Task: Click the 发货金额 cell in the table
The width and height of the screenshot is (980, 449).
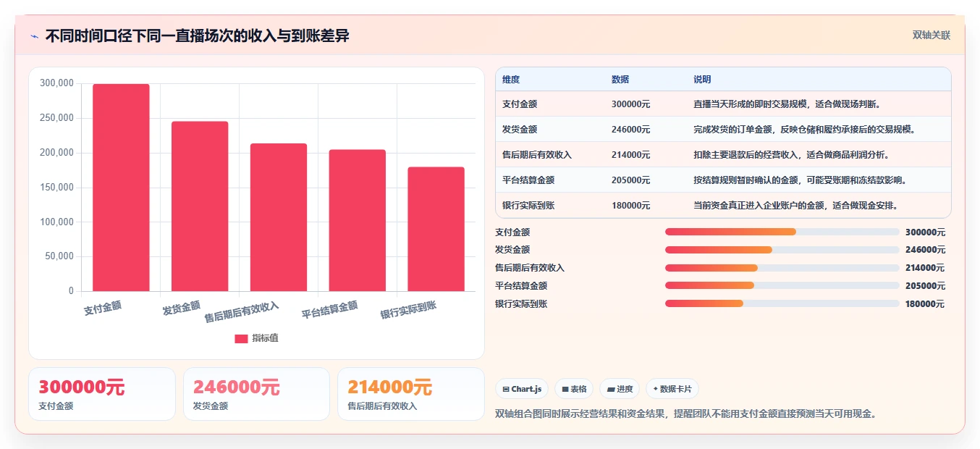Action: pyautogui.click(x=520, y=130)
